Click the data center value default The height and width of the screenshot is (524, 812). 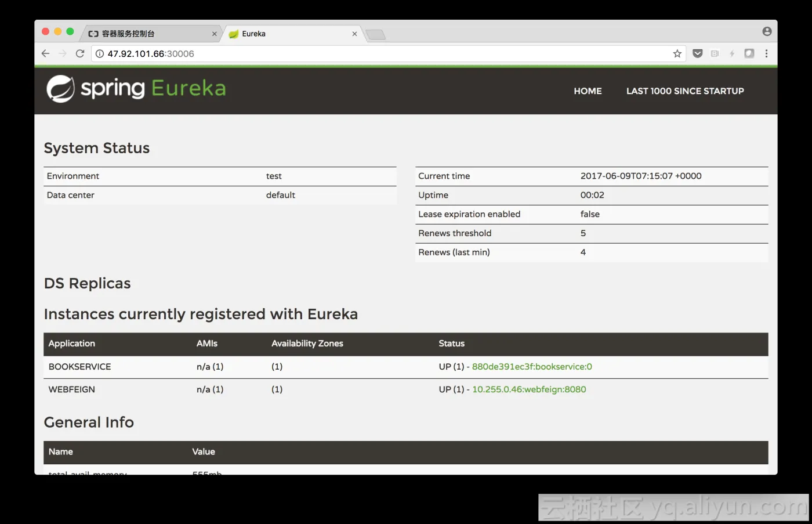[x=281, y=195]
